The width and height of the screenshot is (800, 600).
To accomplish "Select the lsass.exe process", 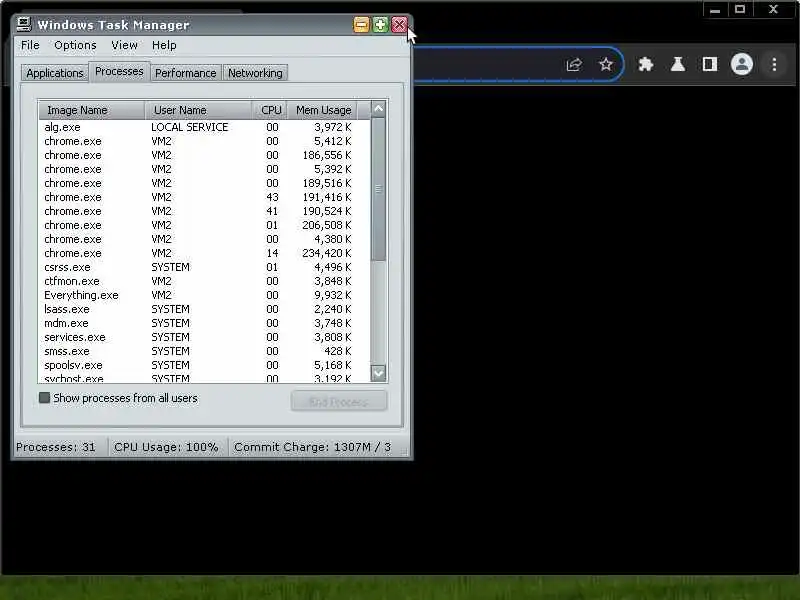I will [205, 309].
